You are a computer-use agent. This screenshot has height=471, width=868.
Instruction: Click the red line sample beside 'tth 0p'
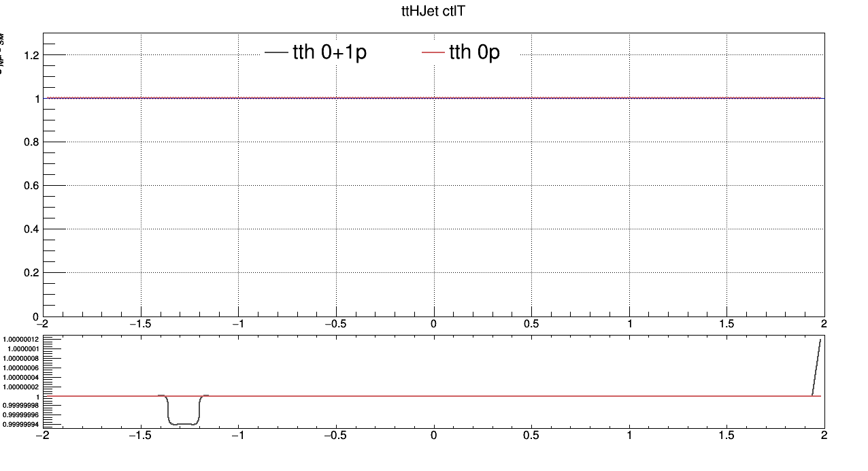(433, 52)
